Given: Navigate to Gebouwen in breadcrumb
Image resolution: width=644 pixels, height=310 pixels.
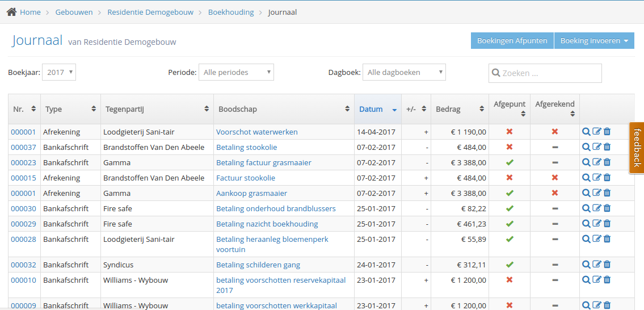Looking at the screenshot, I should point(74,12).
